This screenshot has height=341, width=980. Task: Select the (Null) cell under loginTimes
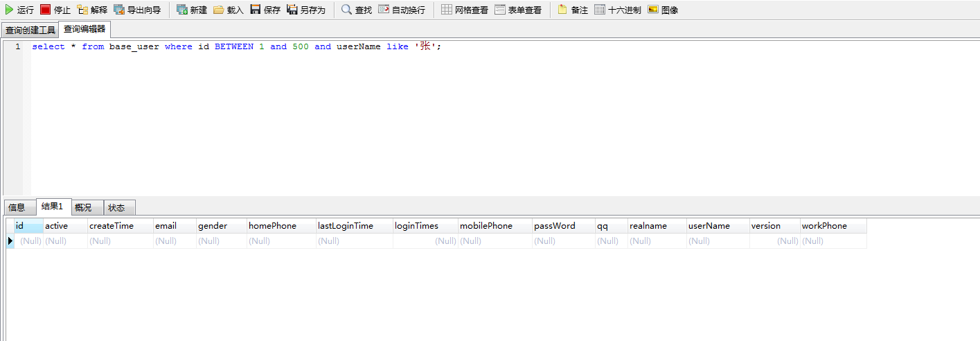click(x=425, y=241)
